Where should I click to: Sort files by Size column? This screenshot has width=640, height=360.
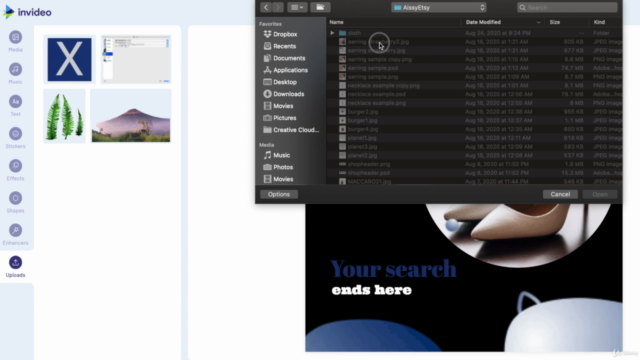555,22
